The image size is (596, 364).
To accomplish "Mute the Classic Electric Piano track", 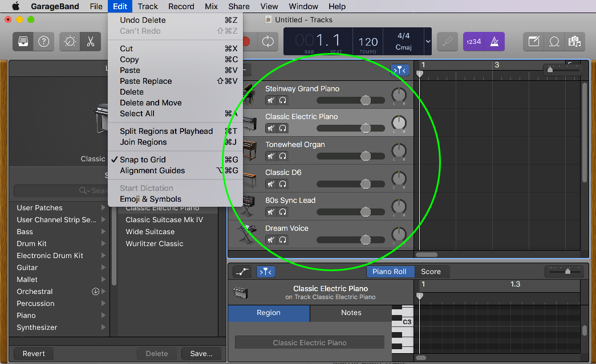I will [271, 128].
